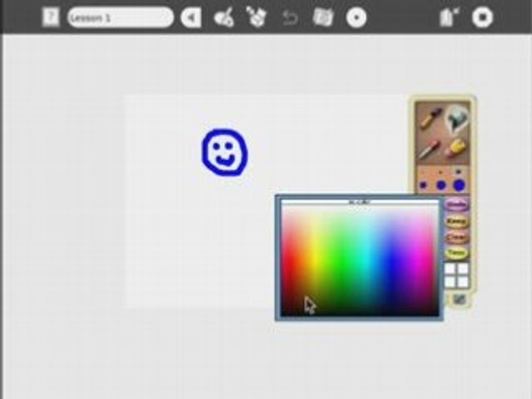Select the paint bucket fill tool
Viewport: 532px width, 399px height.
(458, 119)
